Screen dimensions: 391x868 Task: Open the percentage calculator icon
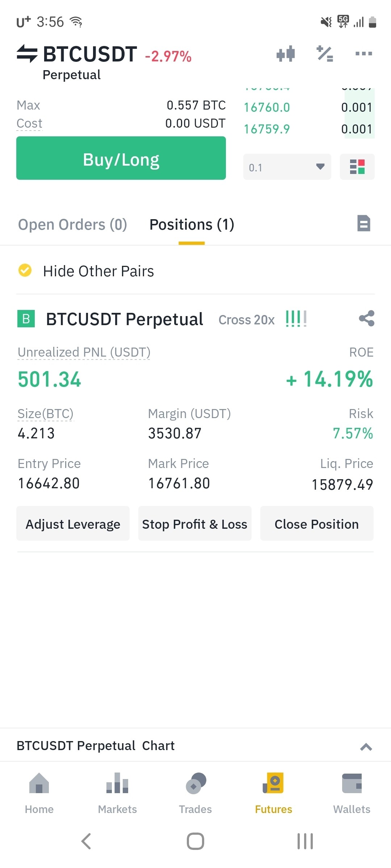click(x=325, y=54)
